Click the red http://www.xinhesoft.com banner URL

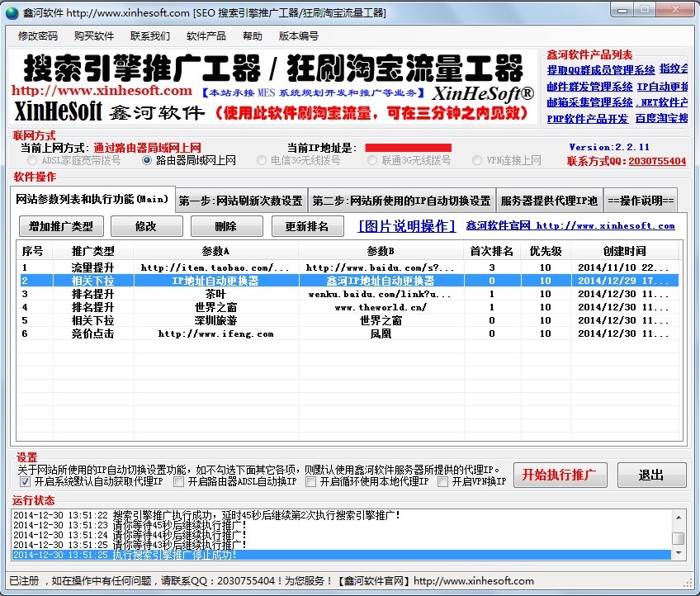point(102,91)
